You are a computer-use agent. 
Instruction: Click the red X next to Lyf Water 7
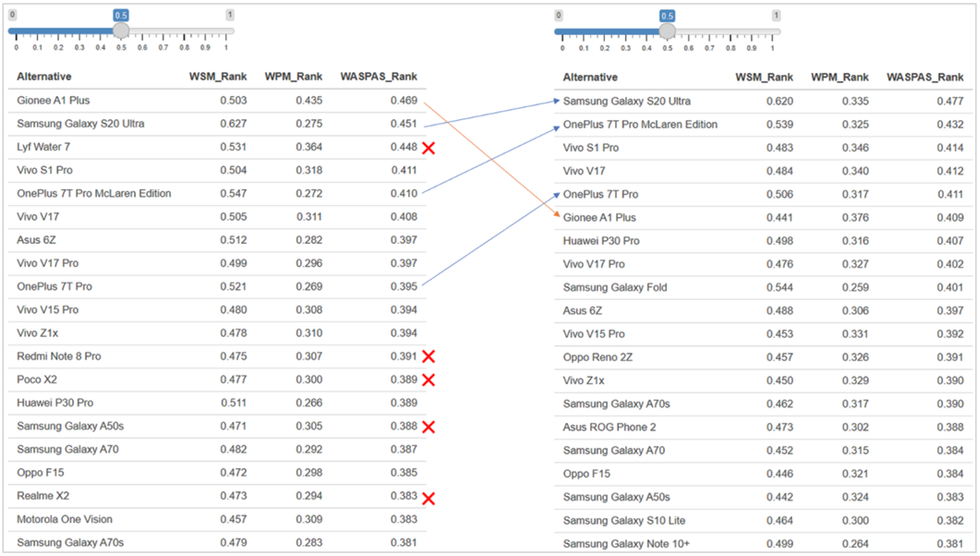(x=428, y=148)
